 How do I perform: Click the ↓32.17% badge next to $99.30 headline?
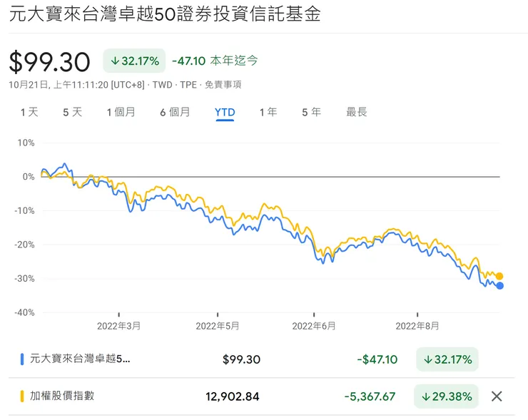[134, 61]
